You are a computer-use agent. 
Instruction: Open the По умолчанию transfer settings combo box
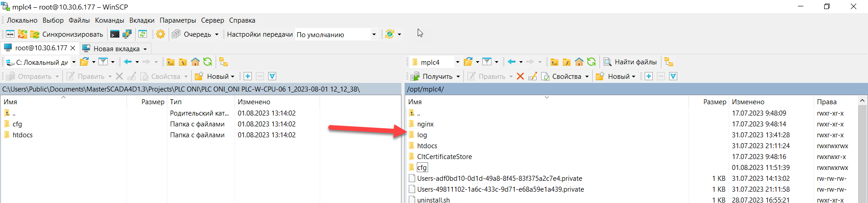tap(336, 34)
